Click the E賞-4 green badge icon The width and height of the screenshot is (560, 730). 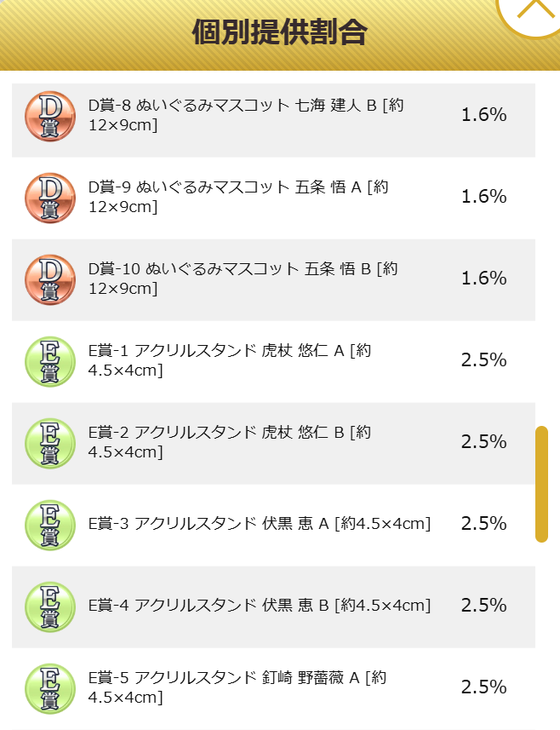coord(49,606)
